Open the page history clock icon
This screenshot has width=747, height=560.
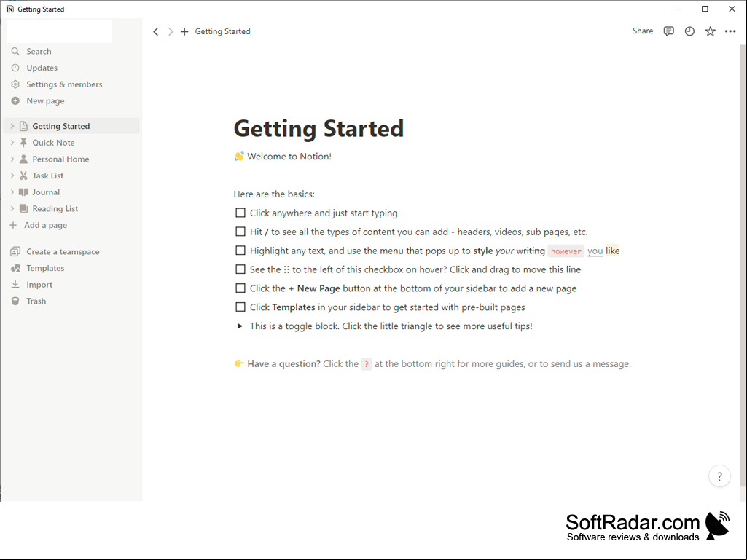coord(689,31)
